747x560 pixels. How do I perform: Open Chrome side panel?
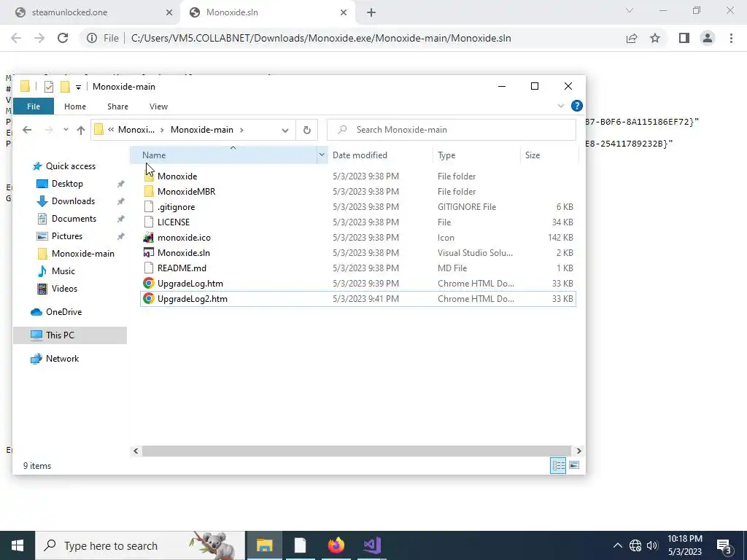click(684, 38)
